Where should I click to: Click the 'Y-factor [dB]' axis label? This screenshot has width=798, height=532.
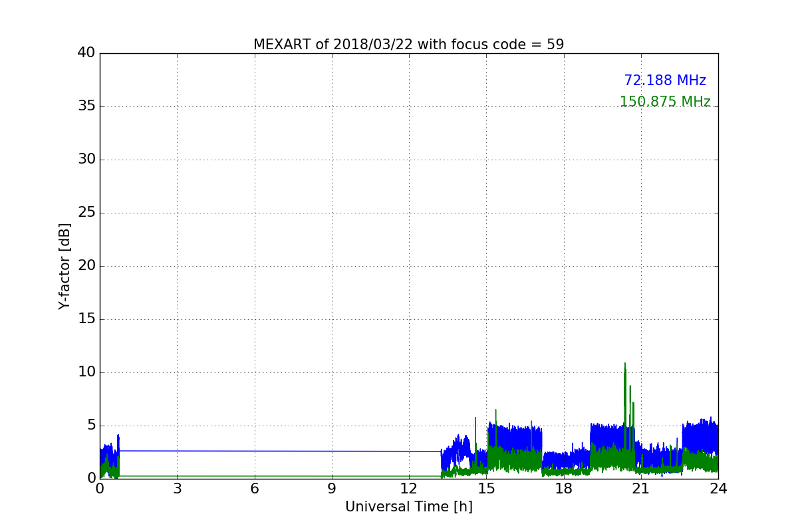pos(65,266)
